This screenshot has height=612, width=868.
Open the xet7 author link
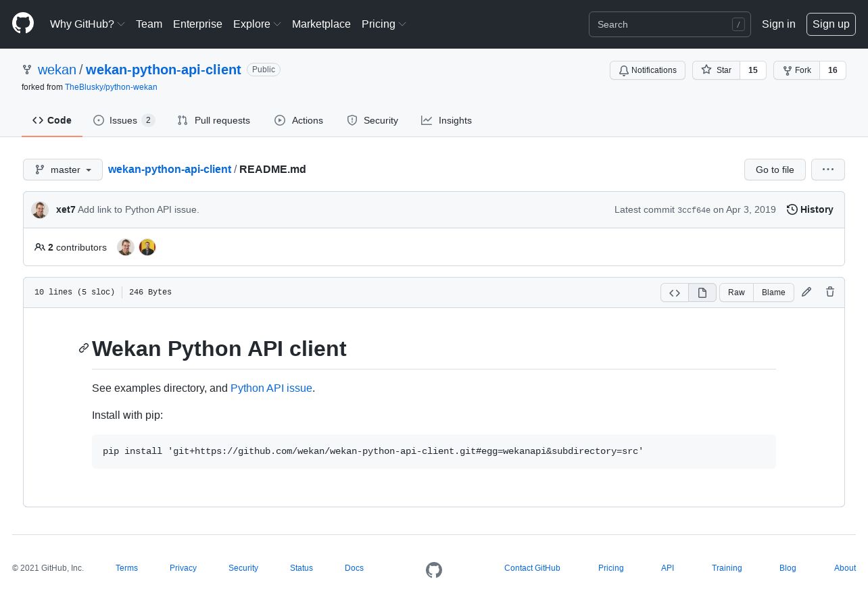click(x=66, y=209)
